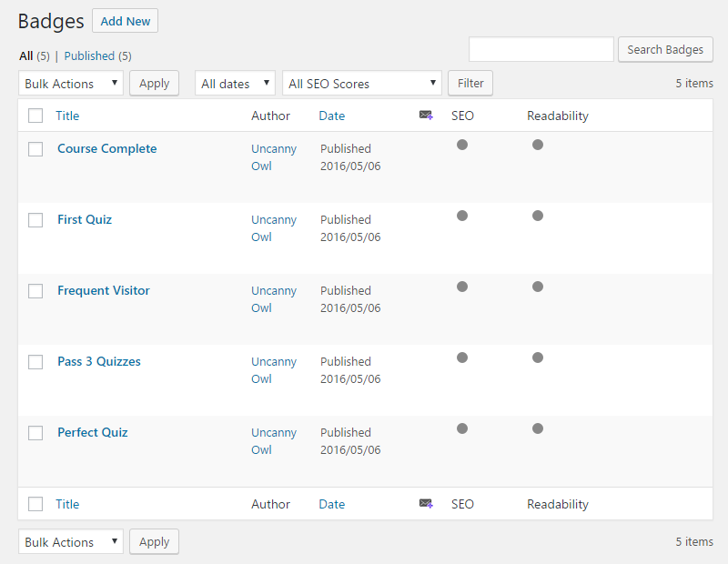Check the select-all checkbox in table header
Screen dimensions: 728x564
(35, 116)
